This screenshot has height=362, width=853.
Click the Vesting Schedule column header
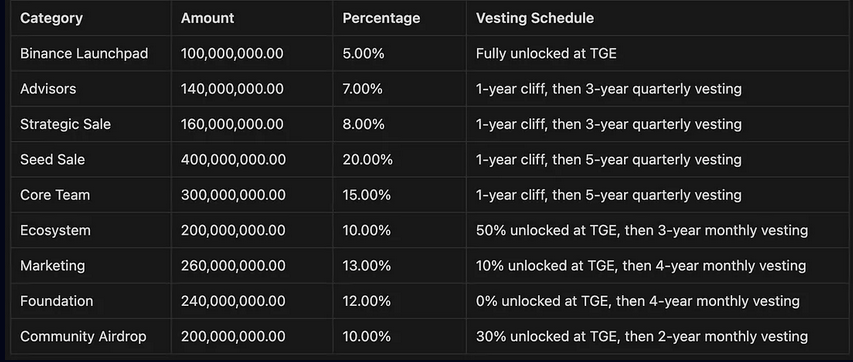tap(535, 18)
